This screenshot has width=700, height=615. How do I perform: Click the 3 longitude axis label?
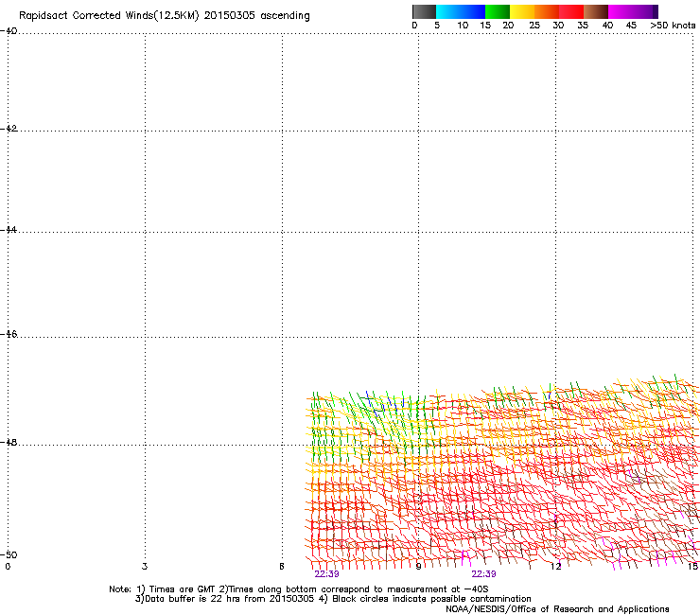145,567
